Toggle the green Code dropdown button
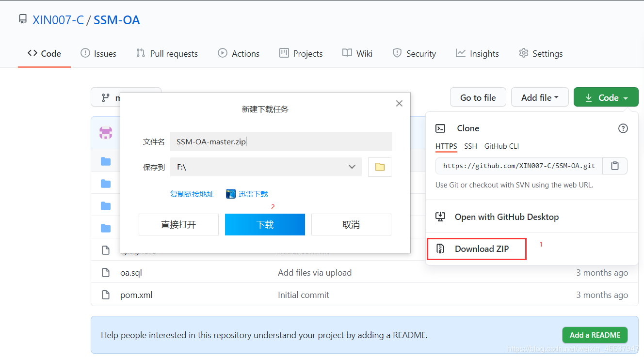 coord(606,97)
